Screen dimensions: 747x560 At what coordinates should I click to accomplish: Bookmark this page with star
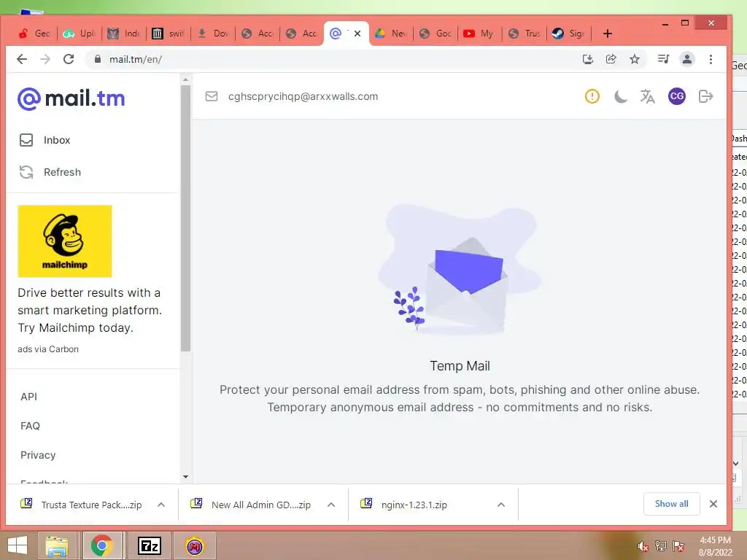pos(635,59)
